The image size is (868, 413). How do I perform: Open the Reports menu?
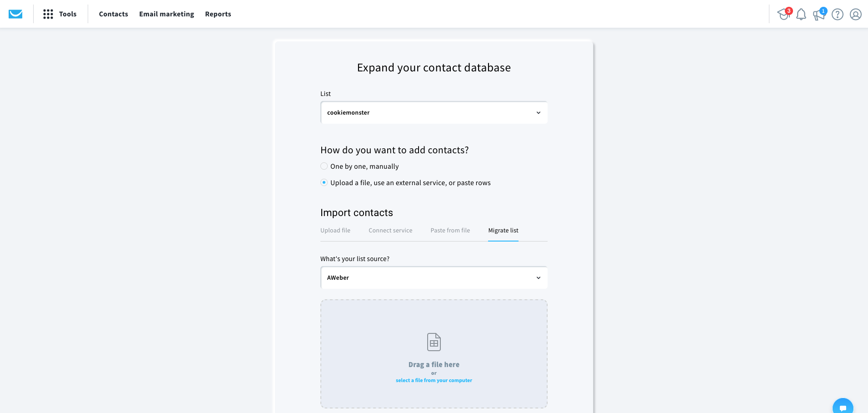(x=218, y=14)
